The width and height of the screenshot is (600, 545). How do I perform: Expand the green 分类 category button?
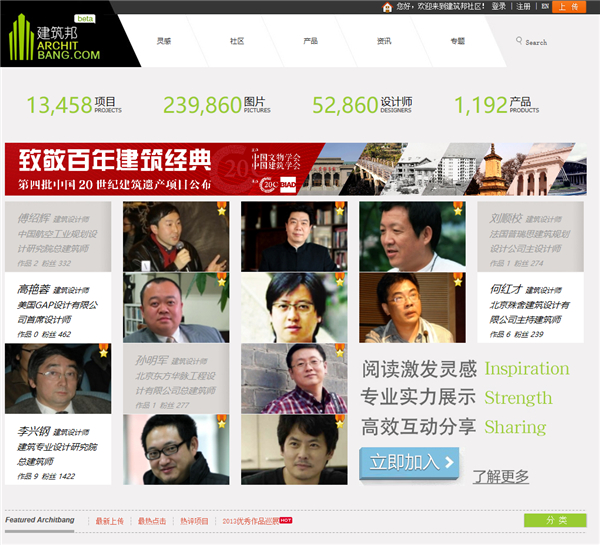(x=557, y=520)
